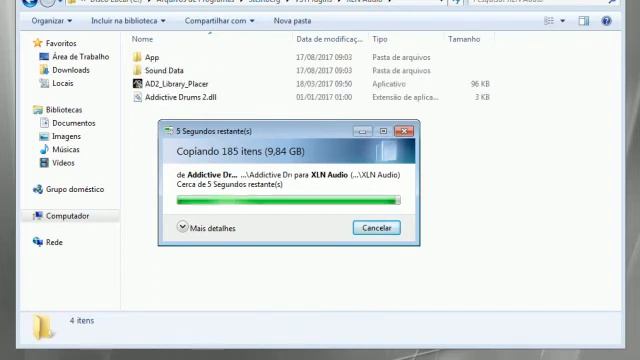Viewport: 640px width, 360px height.
Task: Open Compartilhar com dropdown
Action: pos(219,21)
